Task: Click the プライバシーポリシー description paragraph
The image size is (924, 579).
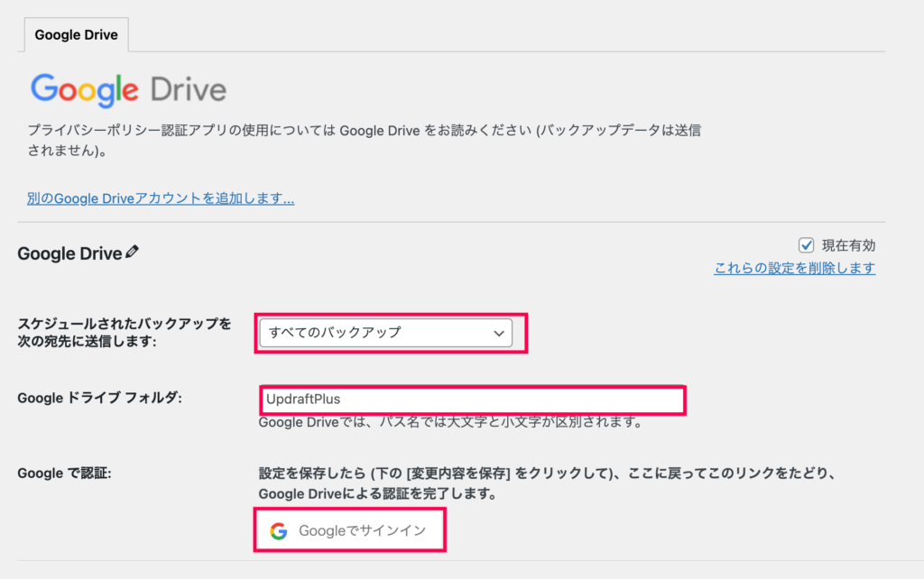Action: 365,140
